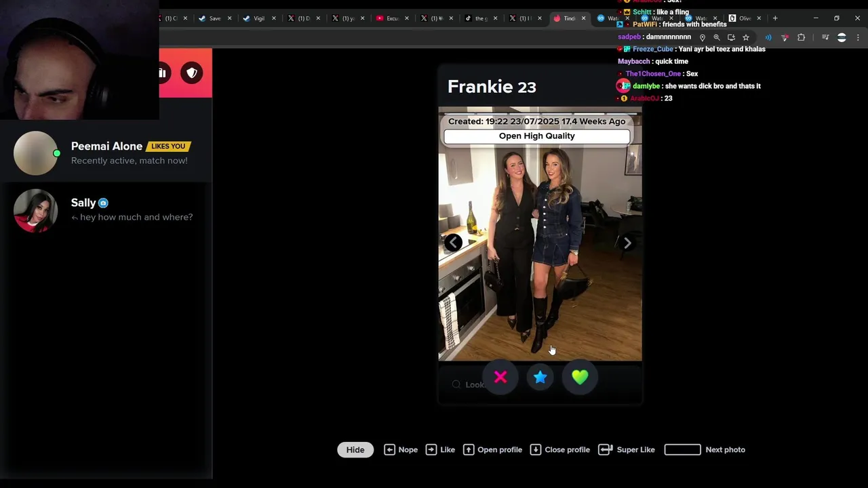Click the Open profile up-arrow key icon
This screenshot has height=488, width=868.
point(469,449)
